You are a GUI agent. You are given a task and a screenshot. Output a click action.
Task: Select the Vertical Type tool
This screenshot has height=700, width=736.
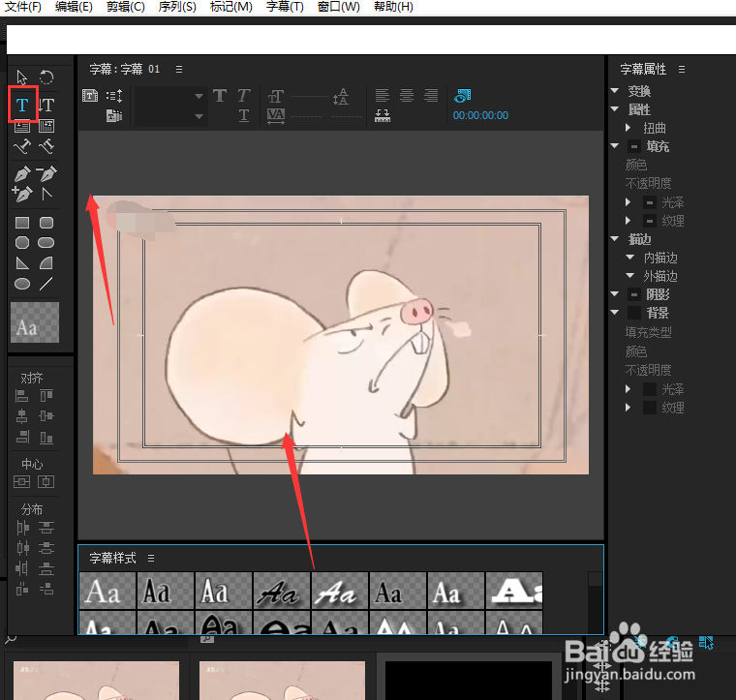click(x=46, y=105)
